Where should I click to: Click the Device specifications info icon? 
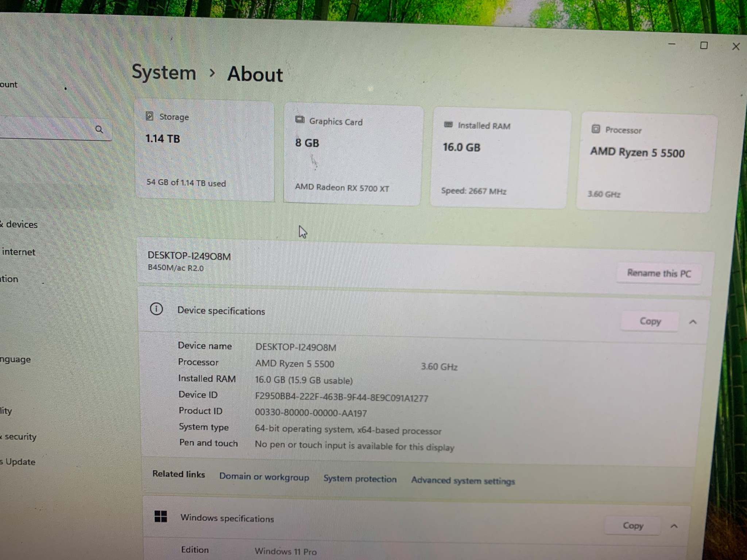click(x=156, y=309)
